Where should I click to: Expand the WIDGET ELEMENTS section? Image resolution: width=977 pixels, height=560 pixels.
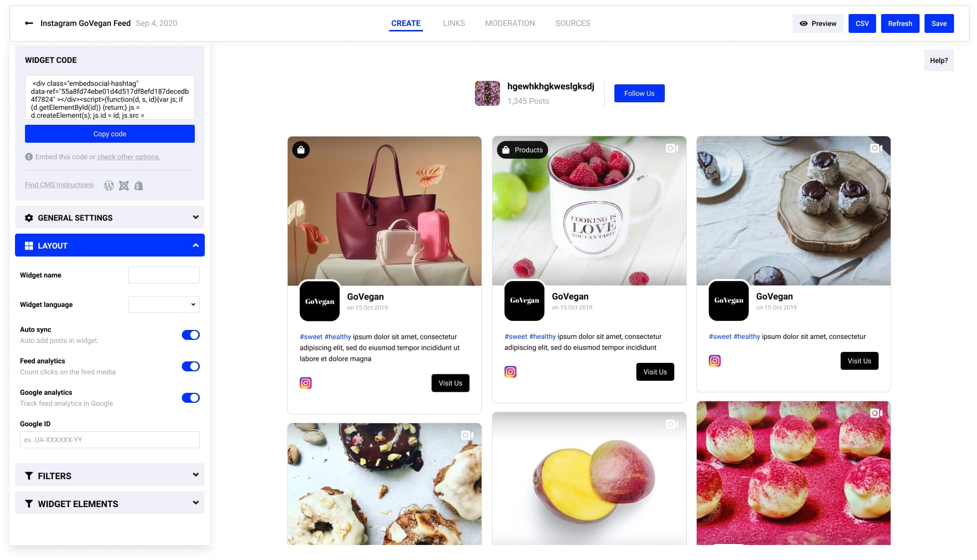(x=109, y=503)
